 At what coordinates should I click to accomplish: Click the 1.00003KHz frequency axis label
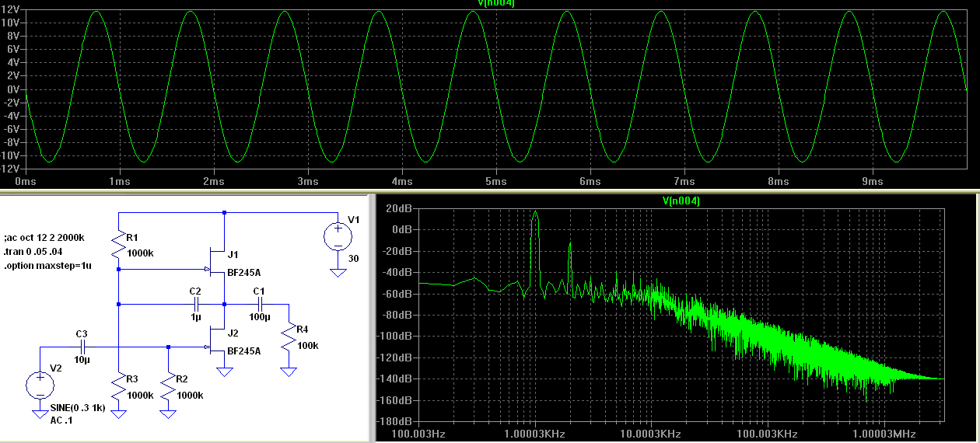(535, 434)
